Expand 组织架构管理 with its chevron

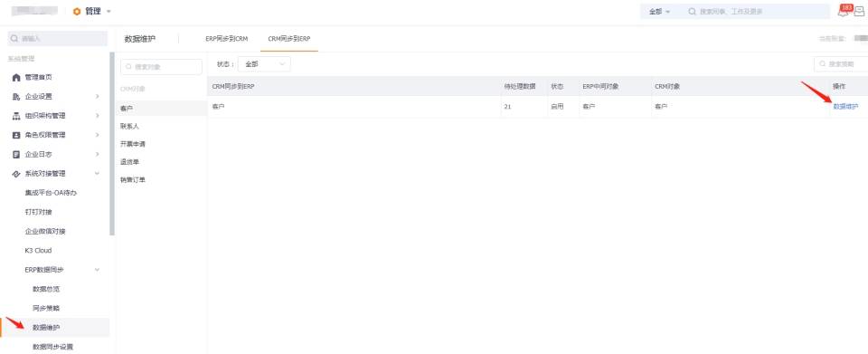pos(98,116)
